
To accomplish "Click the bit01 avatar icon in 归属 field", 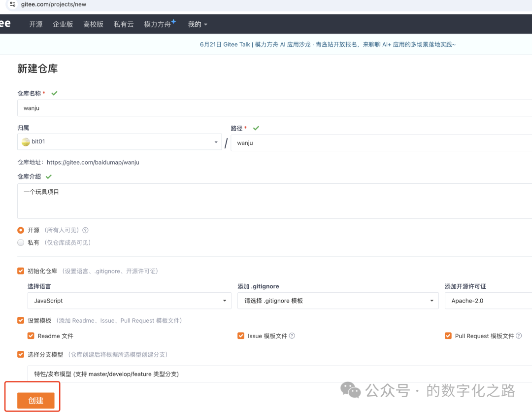I will coord(26,141).
